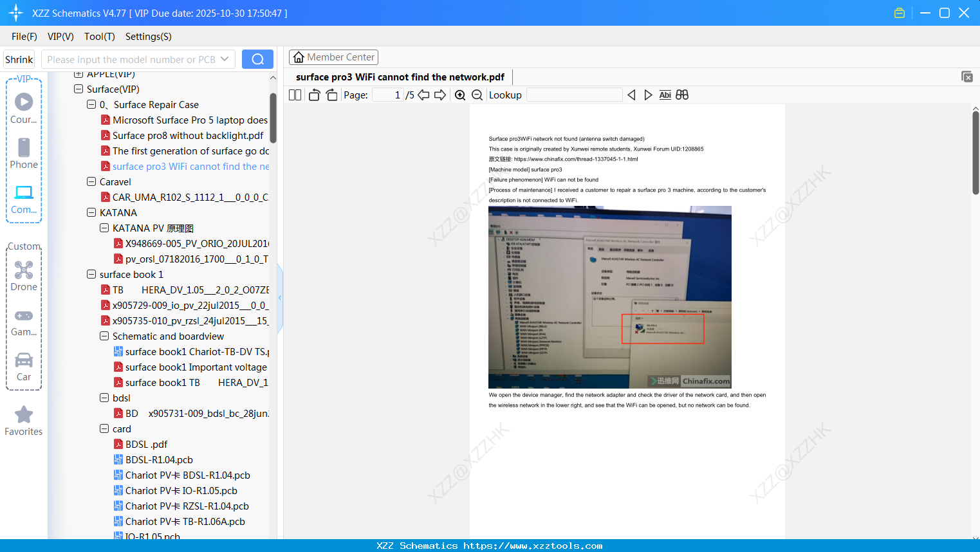Viewport: 980px width, 552px height.
Task: Toggle the Abi text match option
Action: coord(665,95)
